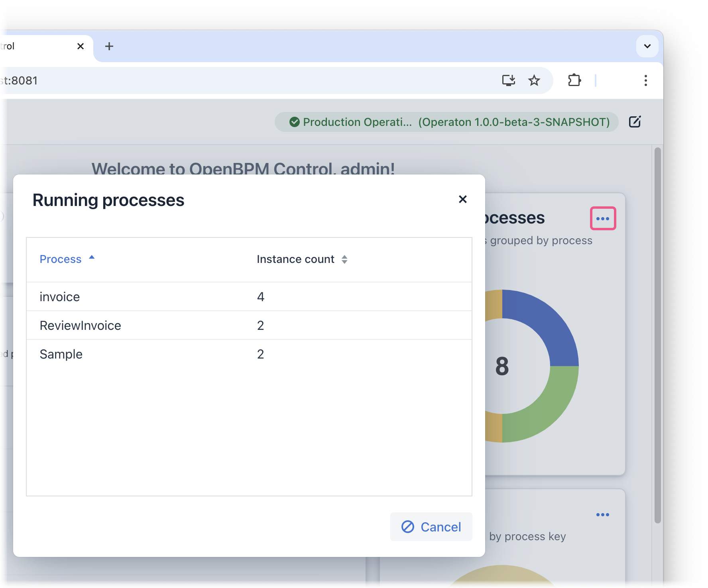Edit the engine connection settings

click(635, 122)
